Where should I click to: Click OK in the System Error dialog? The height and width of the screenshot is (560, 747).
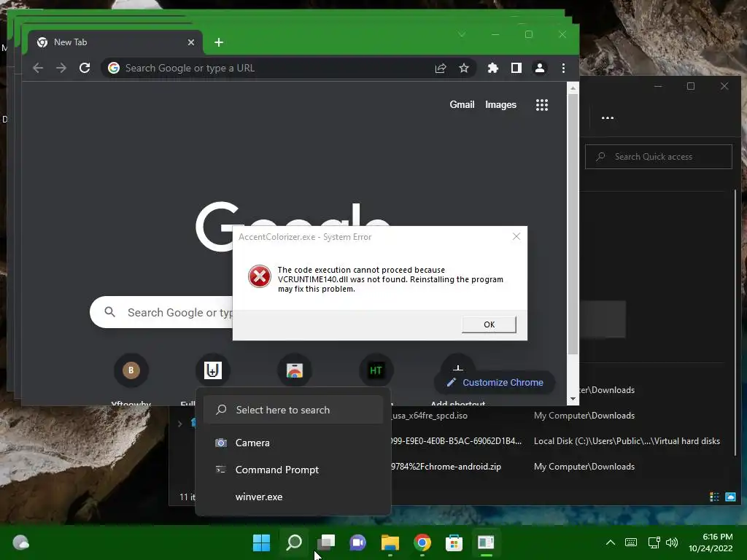[489, 324]
